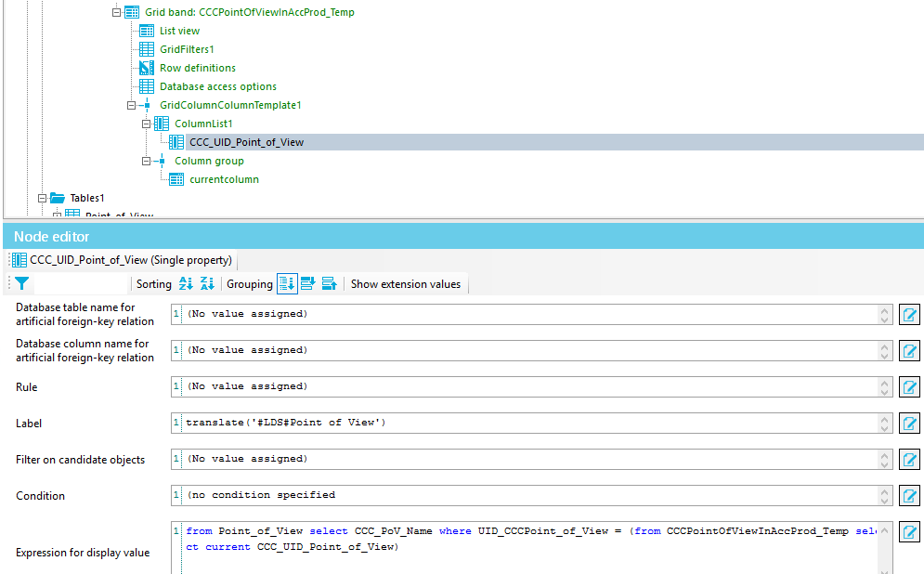Select the descending sort icon next to Sorting
Screen dimensions: 924x574
tap(207, 283)
